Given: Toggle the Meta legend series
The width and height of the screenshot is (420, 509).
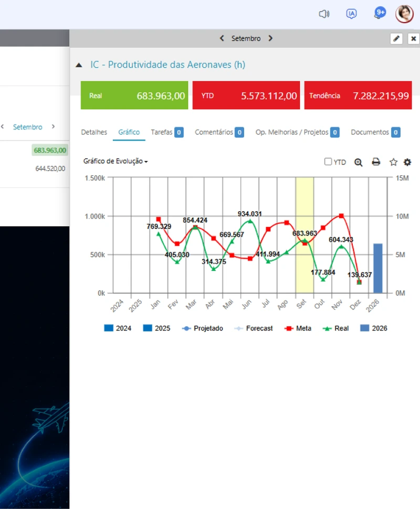Looking at the screenshot, I should pyautogui.click(x=298, y=328).
